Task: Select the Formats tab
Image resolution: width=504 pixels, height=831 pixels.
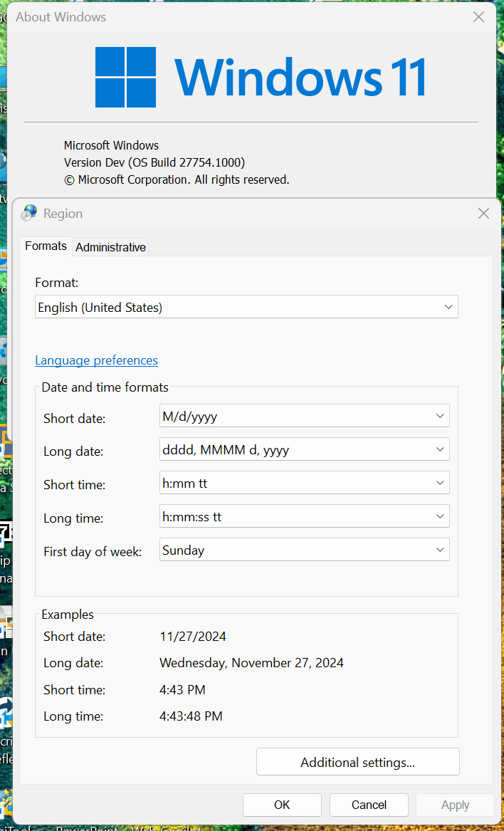Action: (46, 246)
